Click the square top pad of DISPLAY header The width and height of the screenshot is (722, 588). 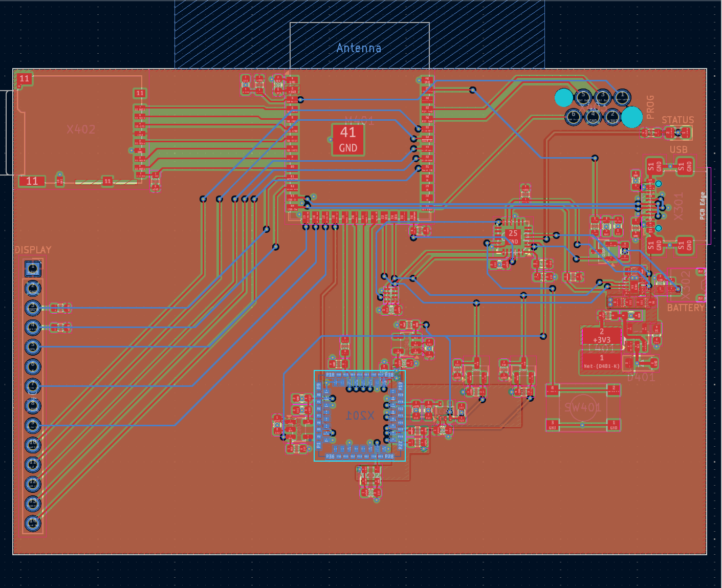click(33, 268)
